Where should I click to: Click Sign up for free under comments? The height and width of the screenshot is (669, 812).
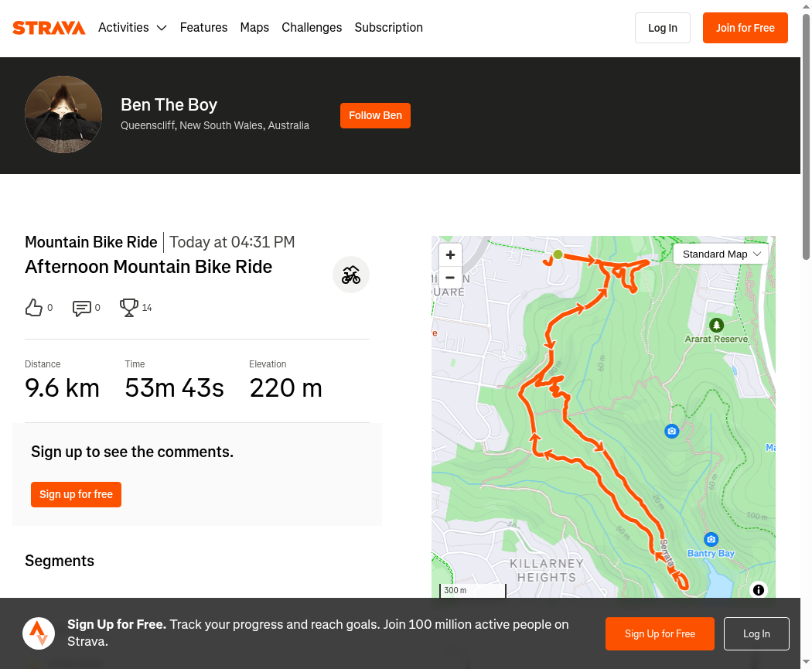tap(76, 494)
